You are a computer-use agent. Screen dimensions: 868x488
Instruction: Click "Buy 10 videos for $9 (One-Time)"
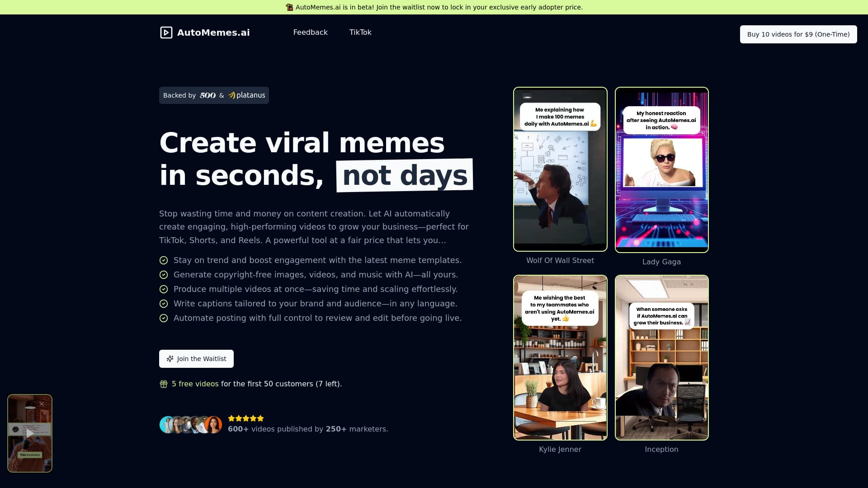pos(798,34)
